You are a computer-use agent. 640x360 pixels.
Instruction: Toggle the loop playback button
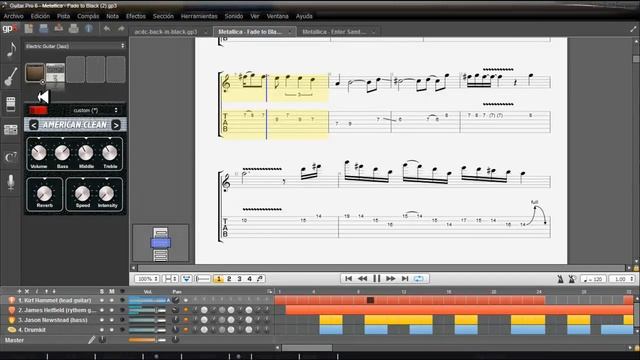(x=418, y=278)
